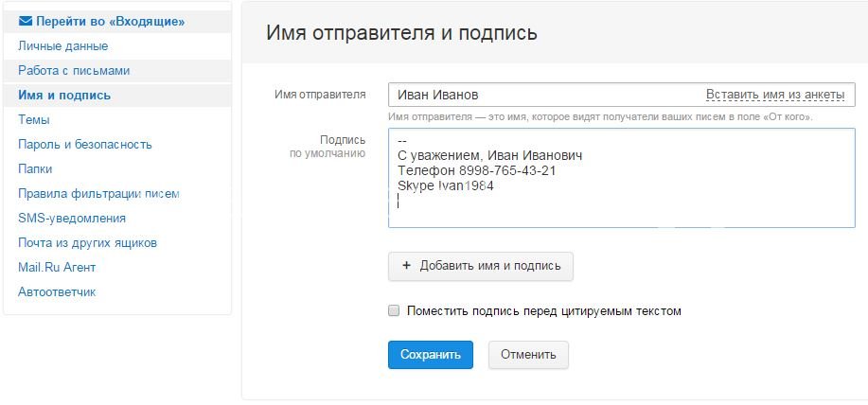868x405 pixels.
Task: Open «Работа с письмами» section
Action: pos(74,71)
